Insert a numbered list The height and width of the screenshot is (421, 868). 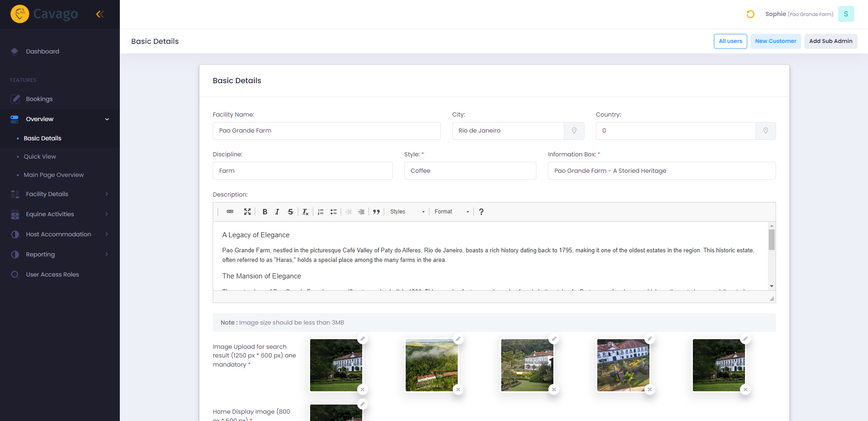pyautogui.click(x=321, y=212)
